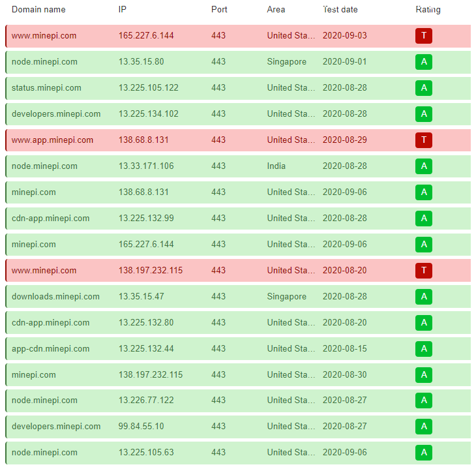The height and width of the screenshot is (469, 476).
Task: Click the test date 2020-08-15
Action: pyautogui.click(x=345, y=349)
